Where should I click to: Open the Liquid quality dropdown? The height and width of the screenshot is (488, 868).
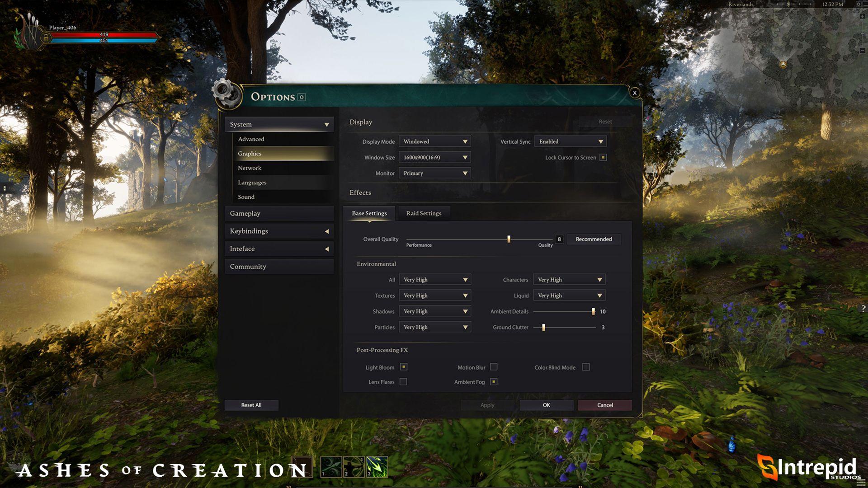coord(569,296)
